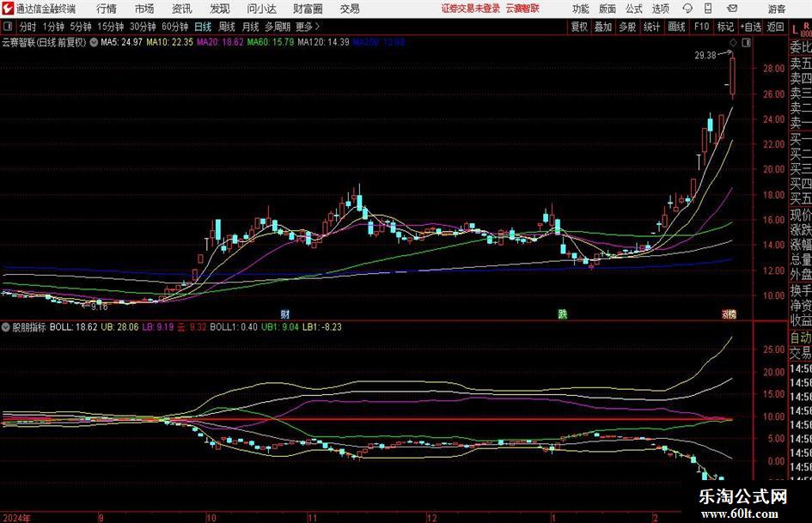Click the MA10: 22.35 indicator label
Image resolution: width=812 pixels, height=523 pixels.
pos(169,42)
